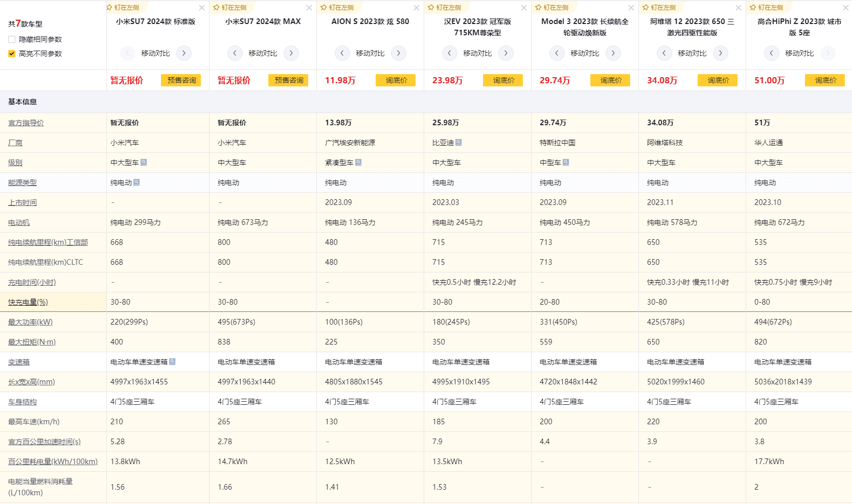The height and width of the screenshot is (504, 852).
Task: Remove 小米SU7 2024款 MAX from the comparison
Action: point(309,8)
